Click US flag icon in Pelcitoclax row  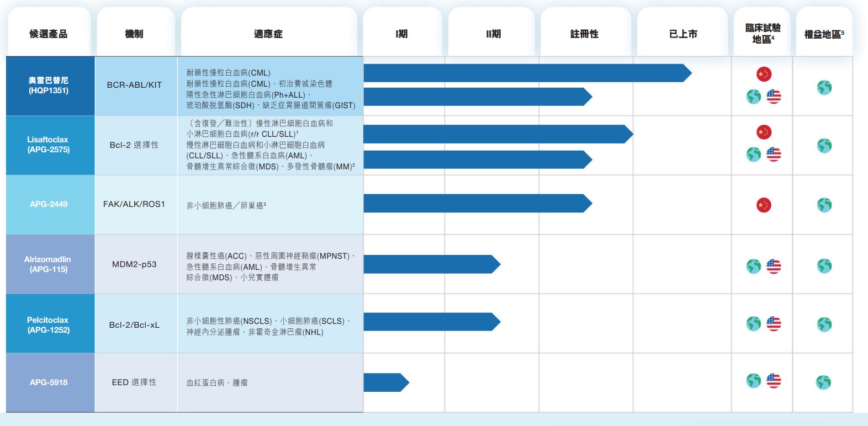(x=774, y=323)
